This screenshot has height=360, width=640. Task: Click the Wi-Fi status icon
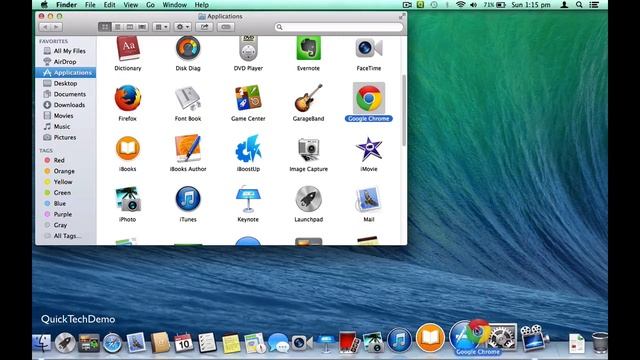pos(460,5)
